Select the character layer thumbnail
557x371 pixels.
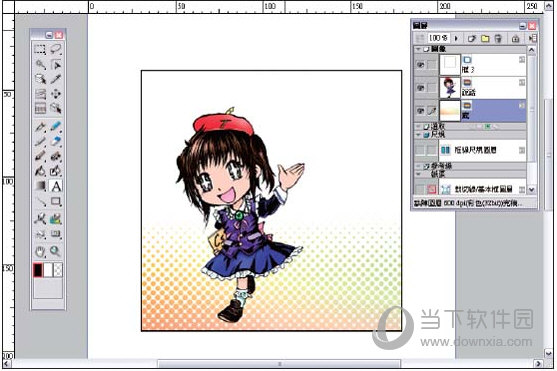click(450, 88)
